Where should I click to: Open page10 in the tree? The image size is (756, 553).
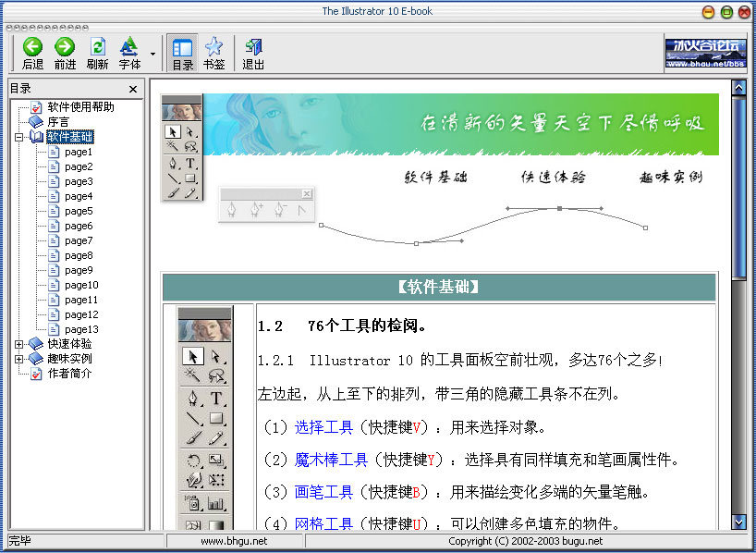click(81, 285)
